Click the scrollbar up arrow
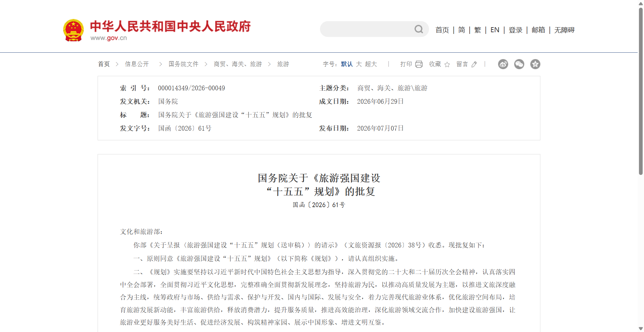 pyautogui.click(x=641, y=3)
